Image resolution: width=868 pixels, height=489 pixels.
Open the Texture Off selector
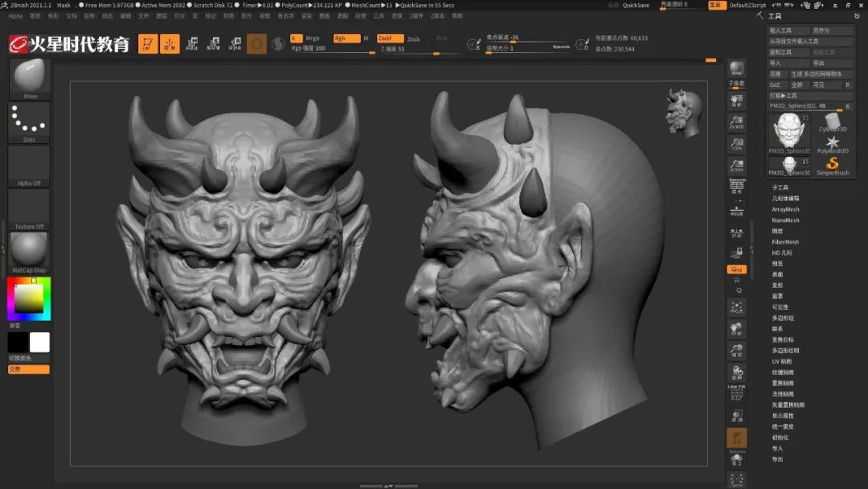[30, 209]
